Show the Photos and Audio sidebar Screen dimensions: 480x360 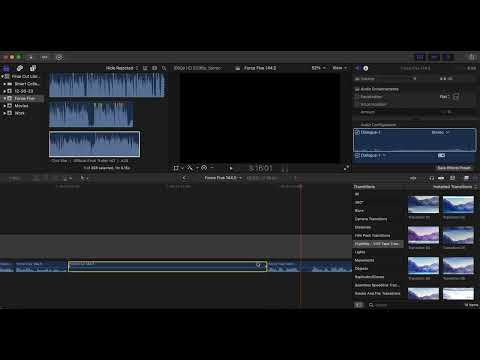(20, 68)
